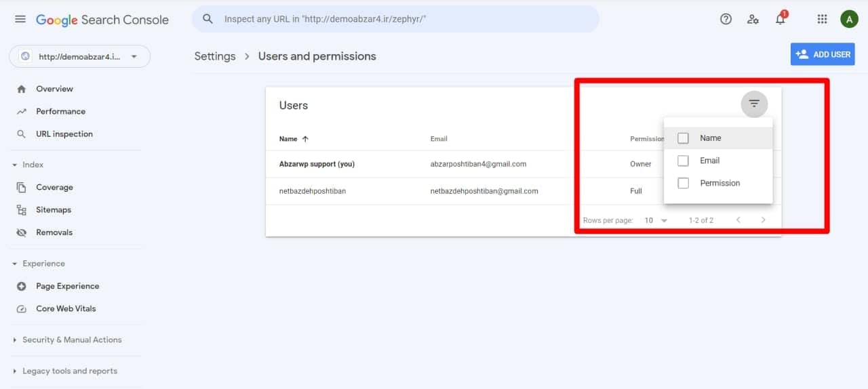
Task: Open Google apps grid icon
Action: click(x=822, y=19)
